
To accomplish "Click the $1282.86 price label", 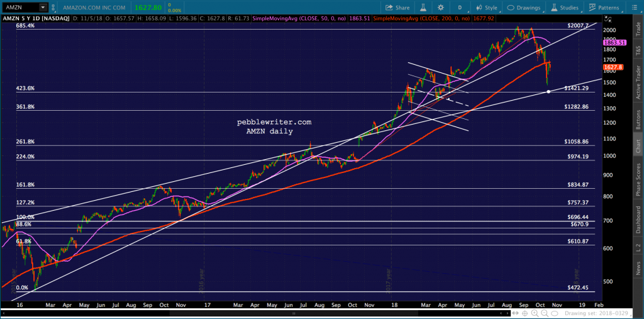I will [577, 106].
